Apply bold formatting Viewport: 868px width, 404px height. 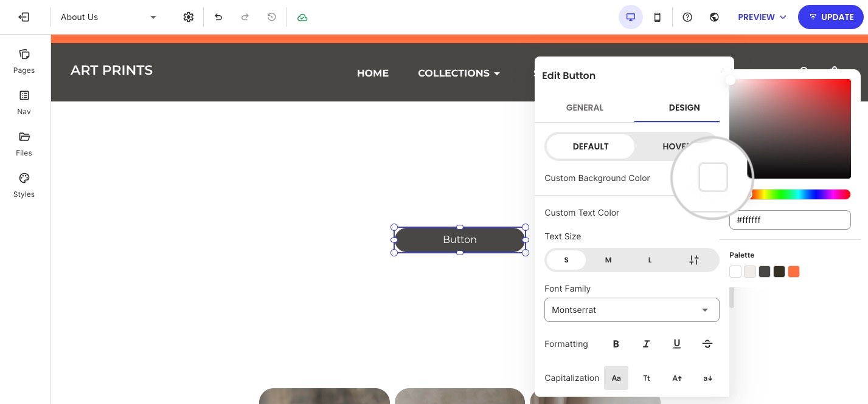coord(616,344)
